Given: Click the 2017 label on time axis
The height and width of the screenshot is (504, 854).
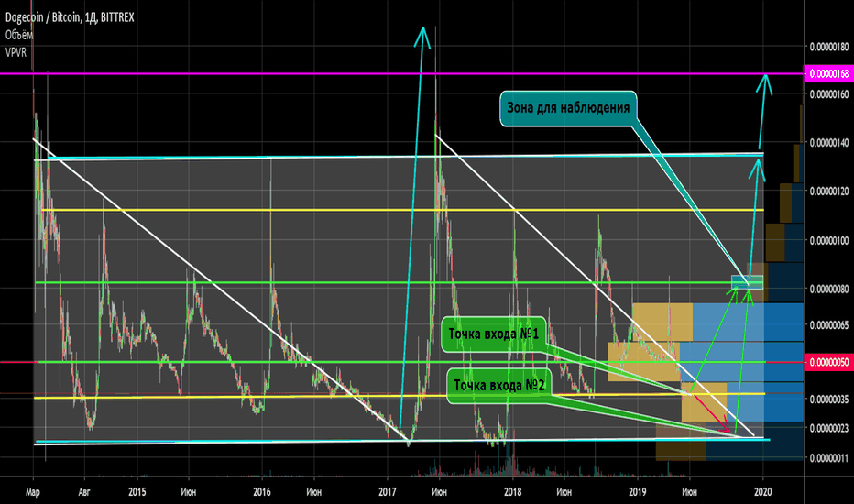Looking at the screenshot, I should point(388,492).
